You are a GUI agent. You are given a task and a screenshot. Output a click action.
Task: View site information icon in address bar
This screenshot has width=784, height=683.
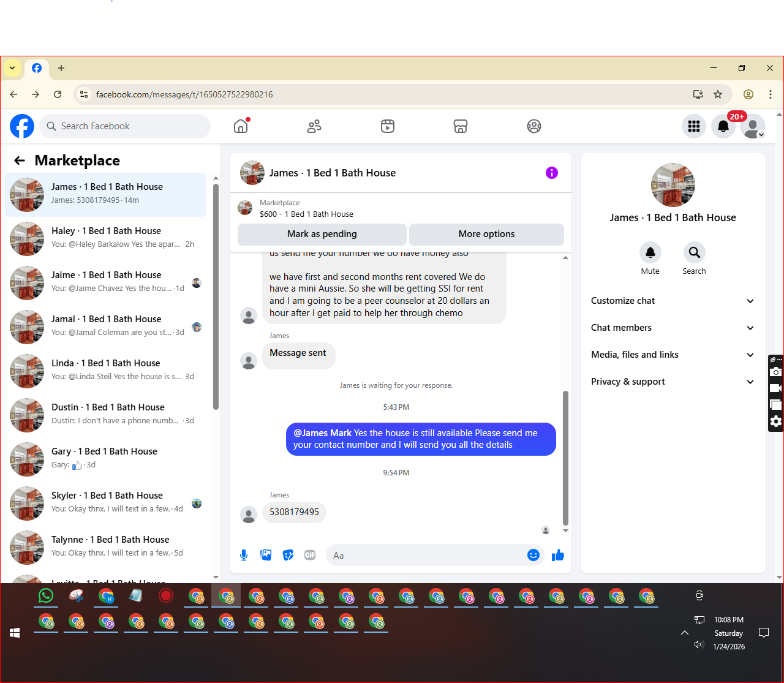[85, 94]
